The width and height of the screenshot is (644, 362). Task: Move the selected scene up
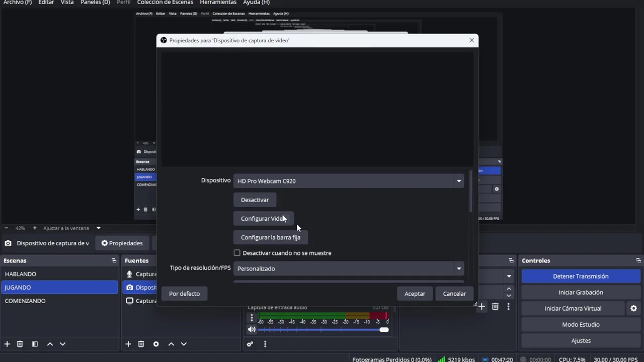tap(50, 344)
